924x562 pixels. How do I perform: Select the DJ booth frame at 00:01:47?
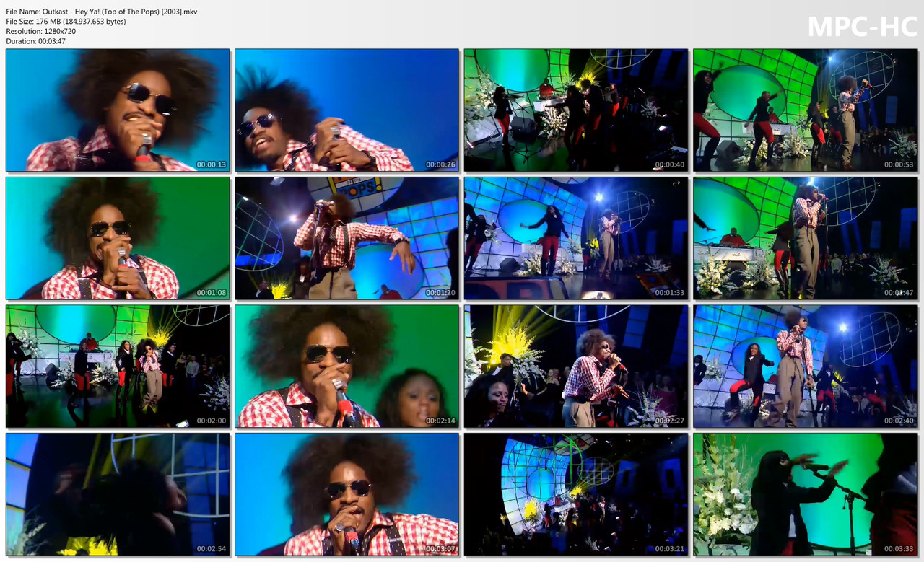[804, 238]
